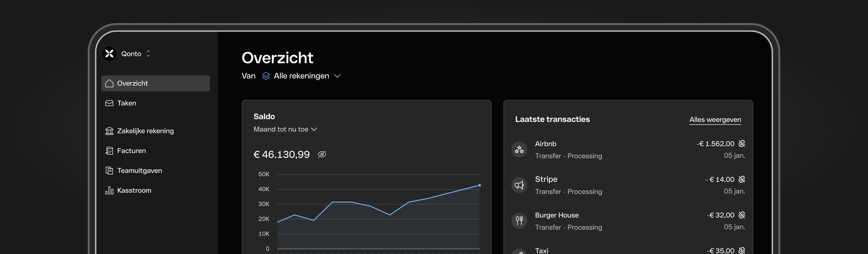Select the bank icon for Zakelijke rekening
This screenshot has height=254, width=868.
109,131
